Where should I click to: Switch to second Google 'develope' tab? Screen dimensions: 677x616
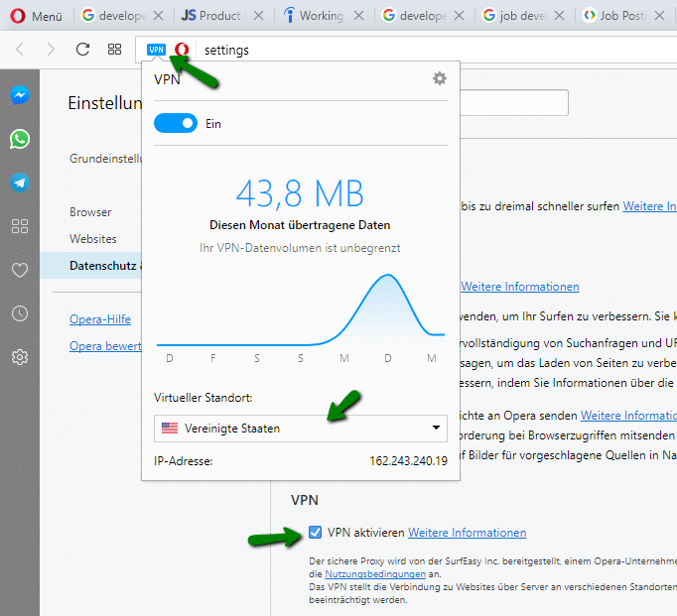point(414,16)
